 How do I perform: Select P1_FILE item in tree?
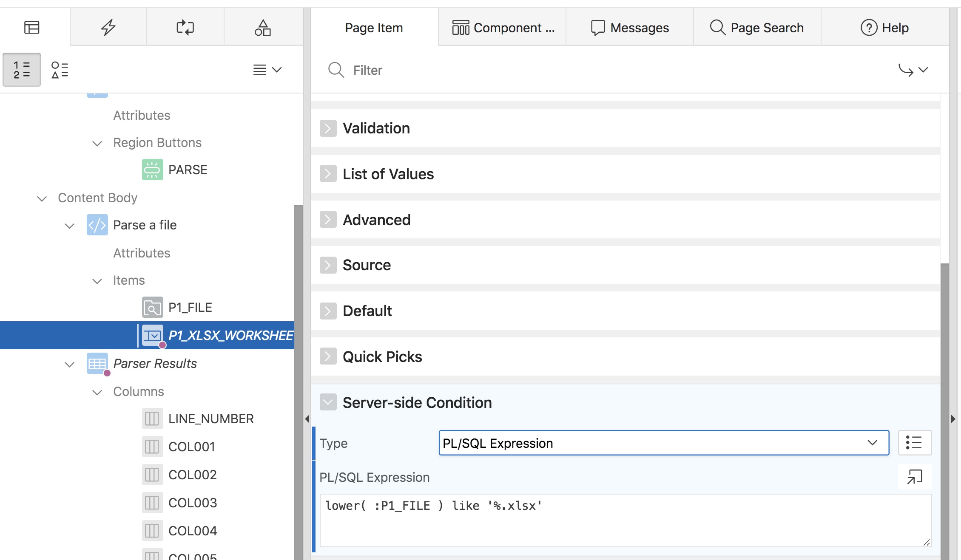[190, 307]
